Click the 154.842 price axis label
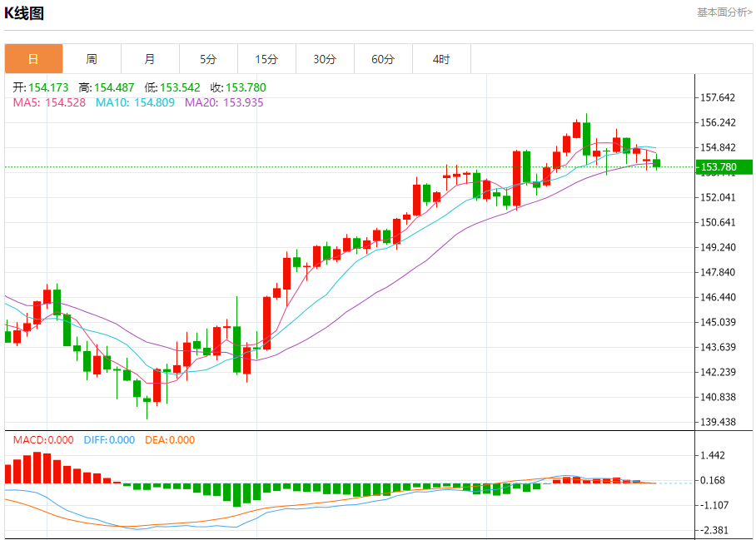Viewport: 756px width, 540px height. (x=718, y=147)
